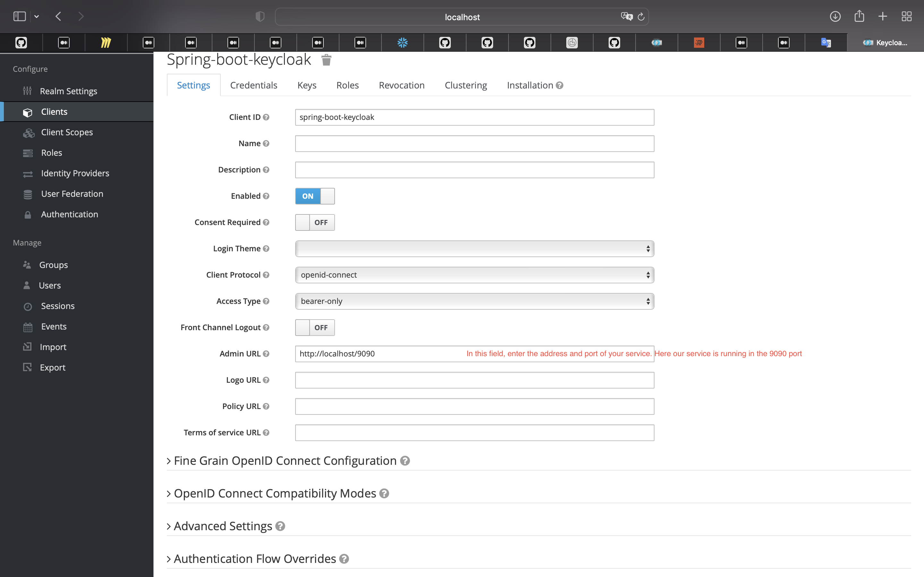Click the Groups management icon
This screenshot has width=924, height=577.
27,264
